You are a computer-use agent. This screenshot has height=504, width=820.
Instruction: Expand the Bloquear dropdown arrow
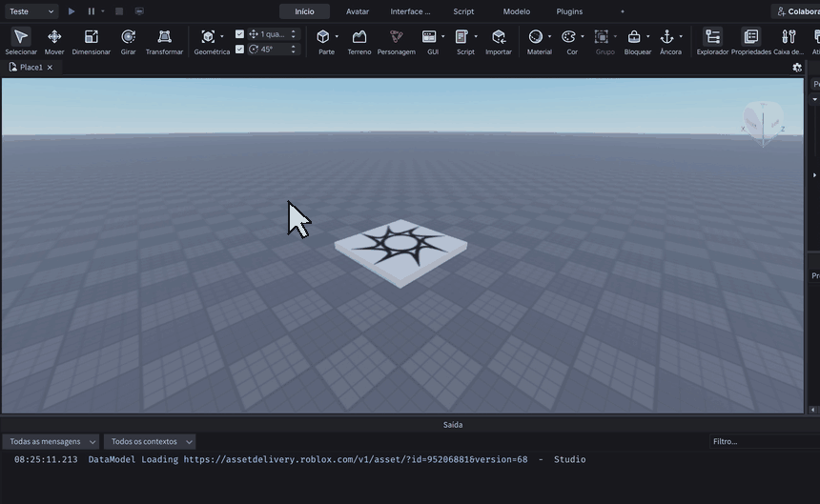(x=647, y=36)
